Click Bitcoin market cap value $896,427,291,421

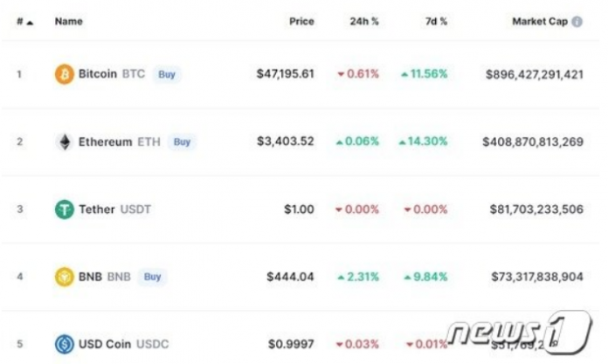(x=535, y=74)
